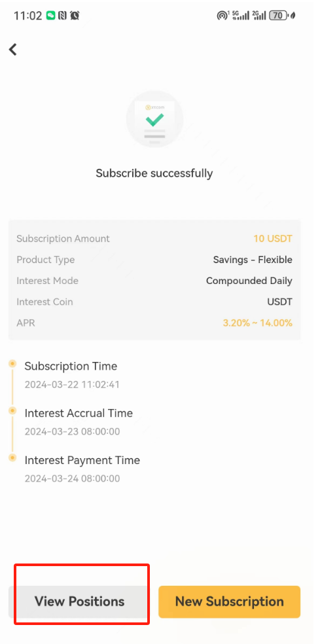The height and width of the screenshot is (644, 320).
Task: Tap the back arrow icon
Action: (x=13, y=49)
